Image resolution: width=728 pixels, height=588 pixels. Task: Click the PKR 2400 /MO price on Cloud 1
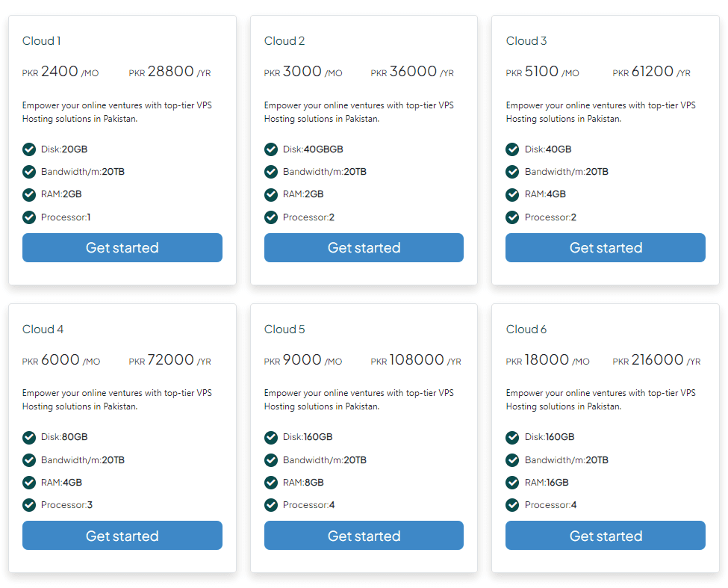click(x=61, y=72)
